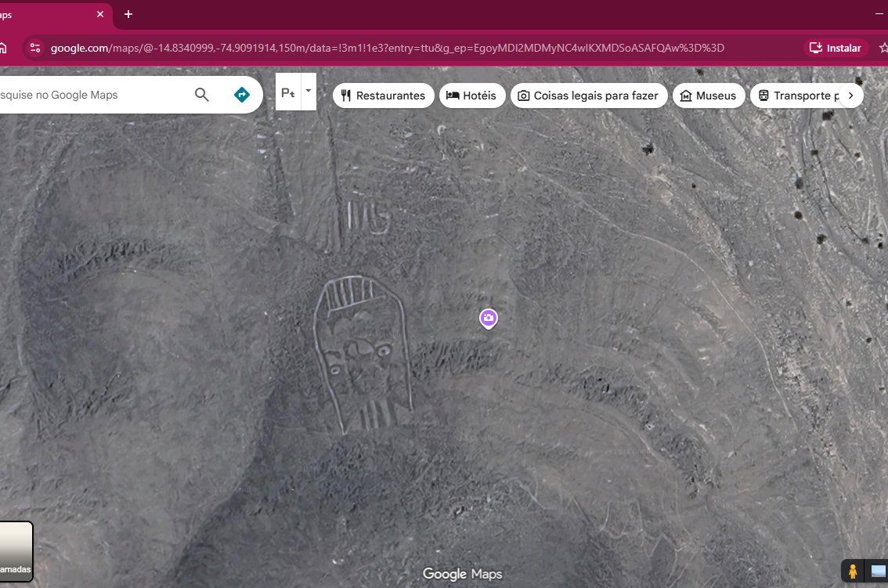Open directions with the blue arrow icon
Screen dimensions: 888x588
[242, 95]
